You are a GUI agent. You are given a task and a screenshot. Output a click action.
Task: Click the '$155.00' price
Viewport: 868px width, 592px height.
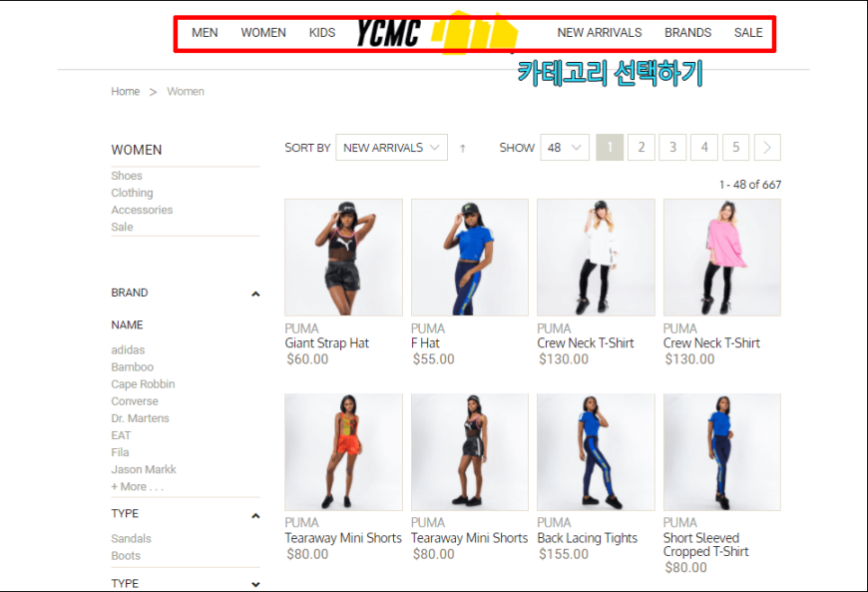coord(564,554)
